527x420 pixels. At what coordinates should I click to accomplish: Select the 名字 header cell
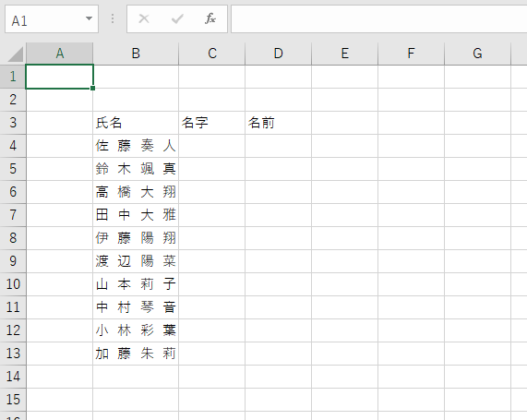click(212, 123)
